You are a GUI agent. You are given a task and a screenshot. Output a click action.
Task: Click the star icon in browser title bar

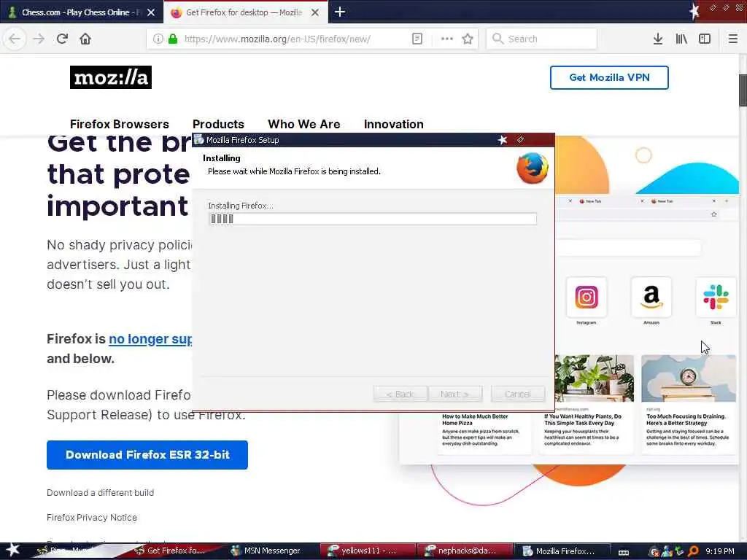tap(694, 10)
